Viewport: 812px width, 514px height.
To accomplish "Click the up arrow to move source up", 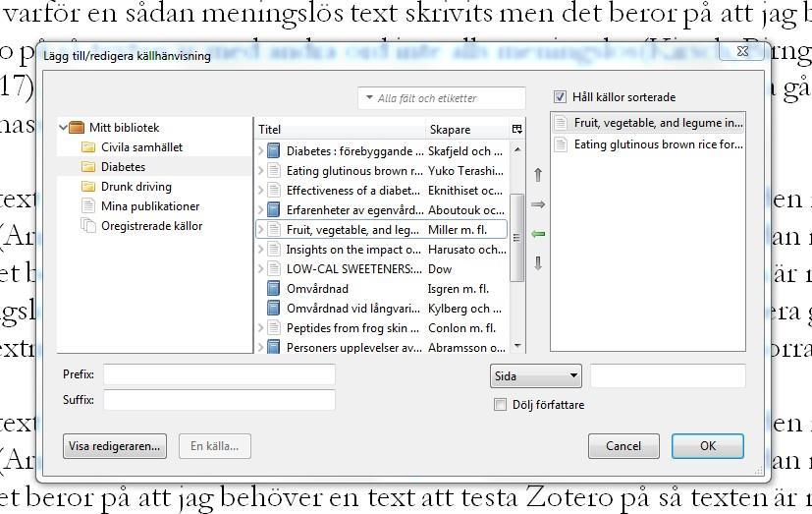I will point(538,175).
